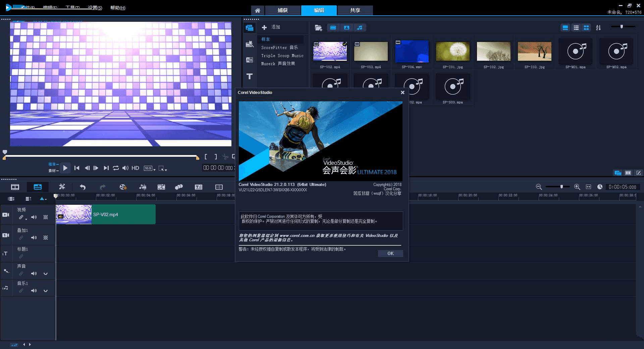The image size is (644, 349).
Task: Click the Undo arrow in timeline toolbar
Action: click(83, 187)
